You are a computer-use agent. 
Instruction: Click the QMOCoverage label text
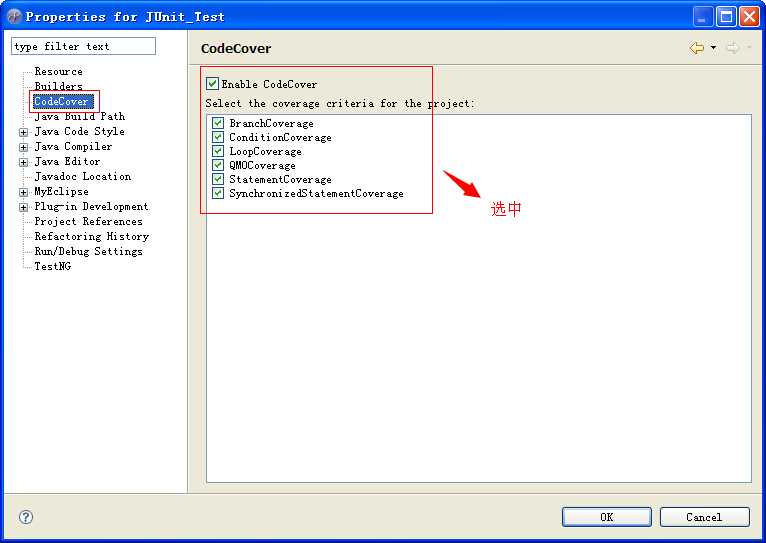[x=262, y=166]
